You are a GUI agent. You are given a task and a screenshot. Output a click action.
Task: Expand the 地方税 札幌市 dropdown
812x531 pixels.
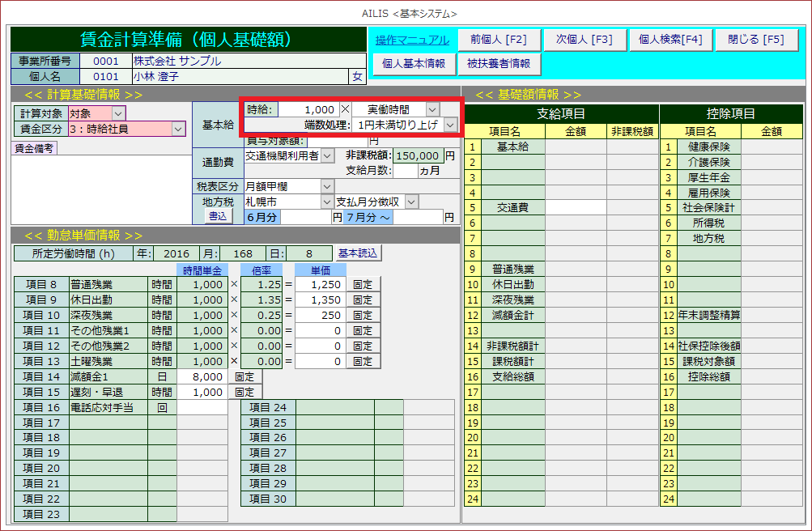(x=327, y=202)
